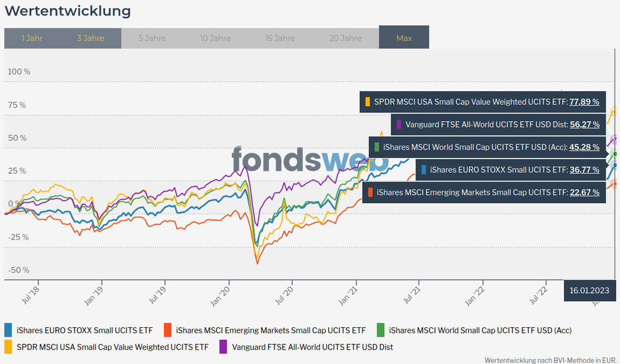
Task: Hide iShares MSCI Emerging Markets Small Cap series
Action: [x=271, y=330]
